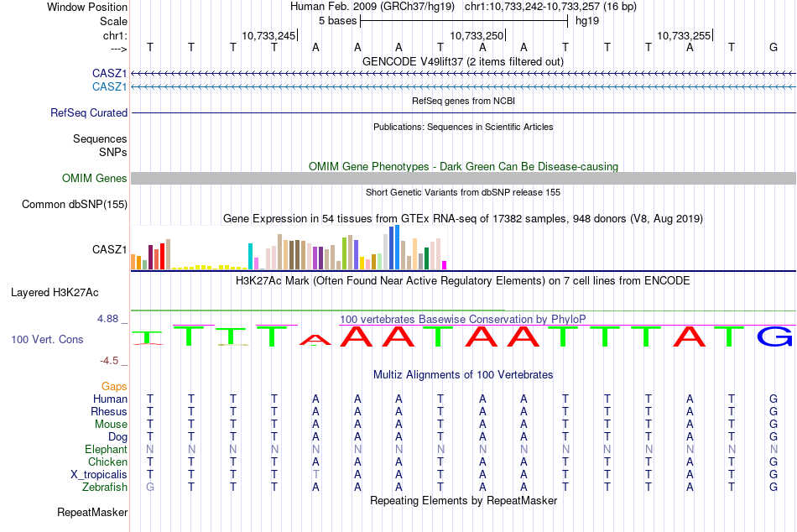Click the 4.88 upper conservation scale value

[107, 319]
